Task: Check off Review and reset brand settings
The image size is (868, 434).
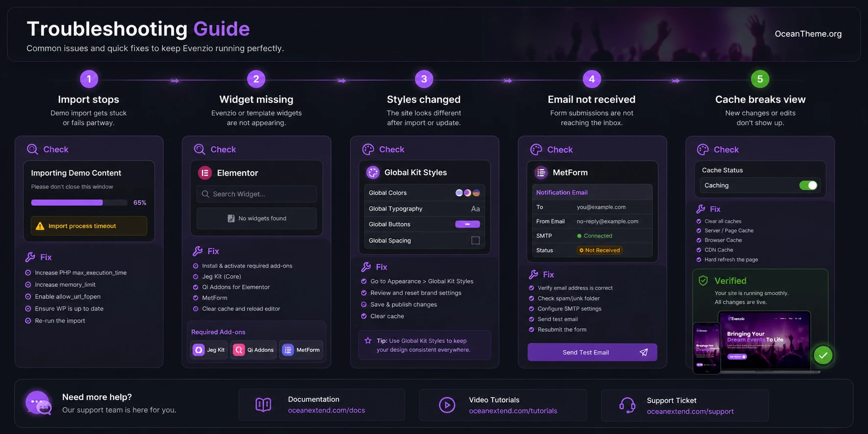Action: pos(364,293)
